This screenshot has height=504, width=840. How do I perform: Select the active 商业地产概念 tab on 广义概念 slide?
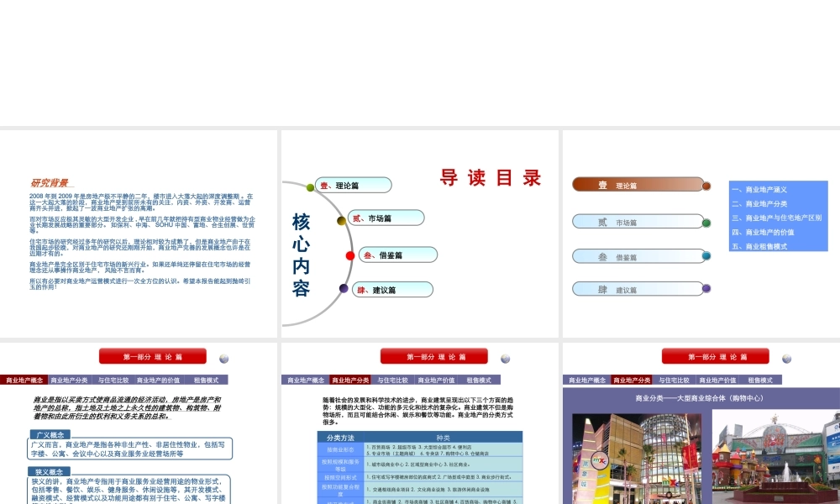(x=24, y=380)
